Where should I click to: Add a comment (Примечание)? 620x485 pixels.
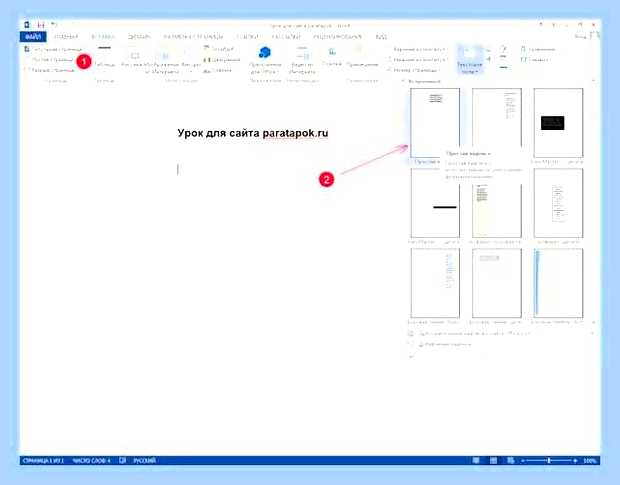click(362, 57)
